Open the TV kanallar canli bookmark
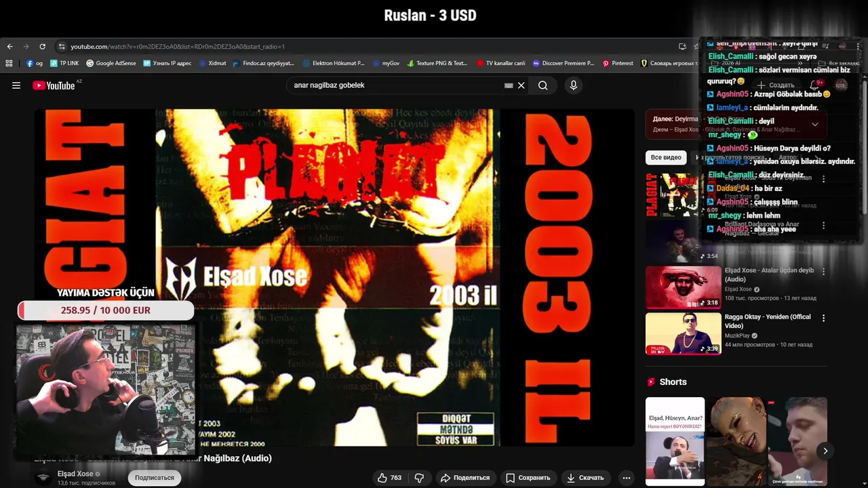Image resolution: width=868 pixels, height=488 pixels. tap(500, 63)
